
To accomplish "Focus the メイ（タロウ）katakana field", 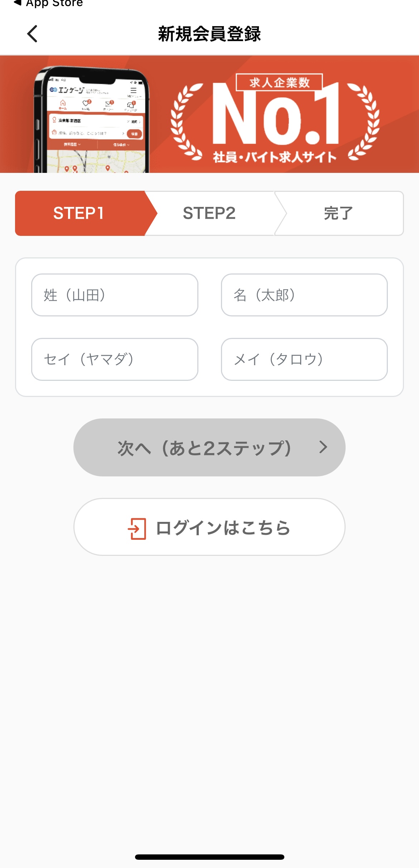I will coord(304,359).
